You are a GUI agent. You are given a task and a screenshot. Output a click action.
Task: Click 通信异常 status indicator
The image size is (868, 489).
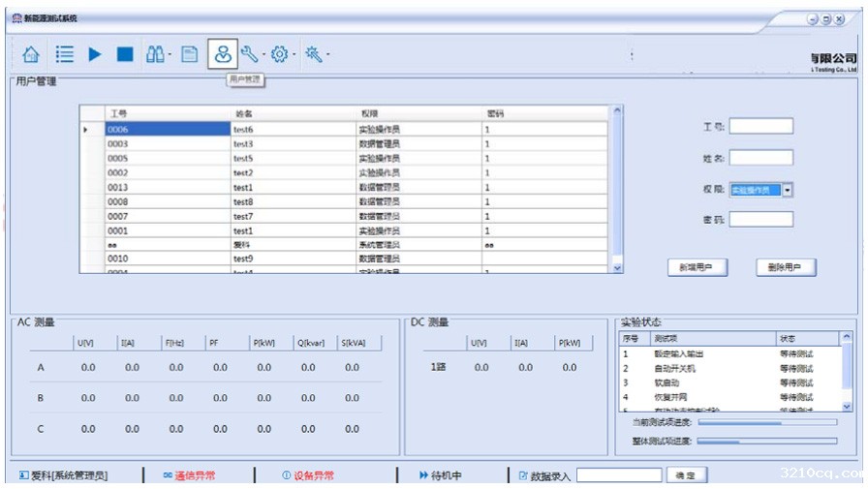(189, 475)
